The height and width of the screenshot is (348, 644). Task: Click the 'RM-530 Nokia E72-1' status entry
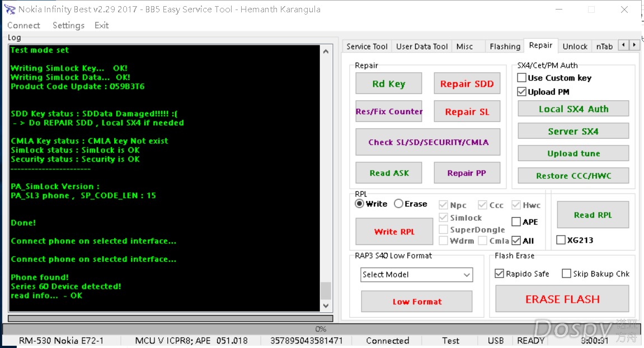point(61,341)
